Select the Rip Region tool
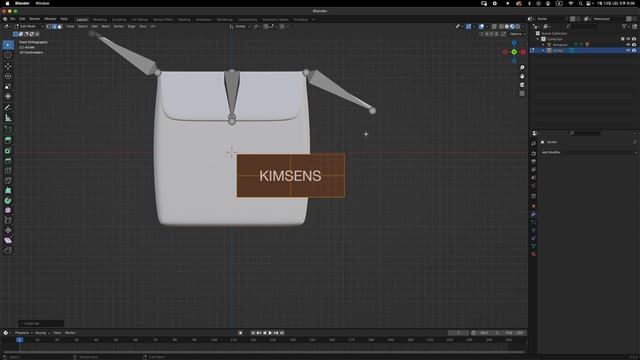The height and width of the screenshot is (360, 640). point(8,250)
